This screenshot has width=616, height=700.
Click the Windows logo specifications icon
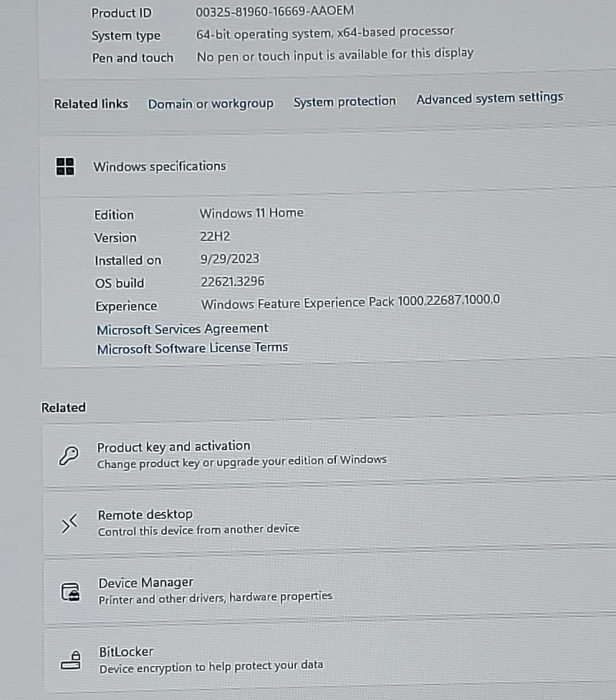(65, 166)
